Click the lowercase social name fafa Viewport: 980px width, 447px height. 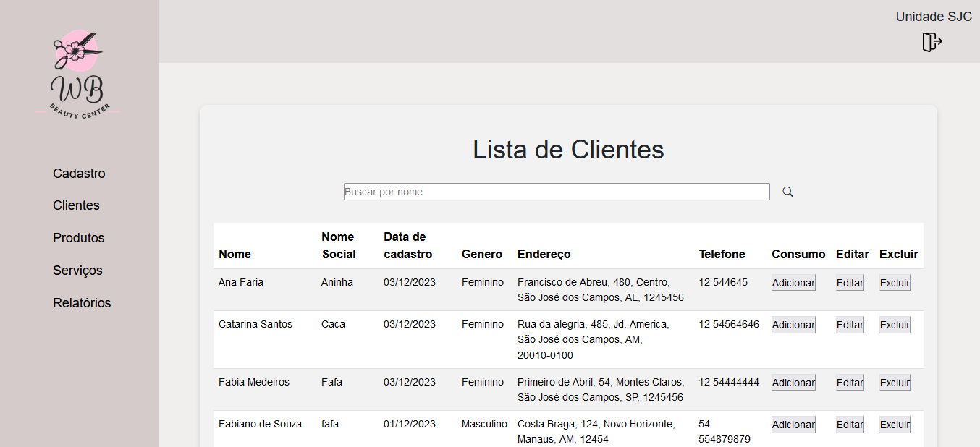330,424
